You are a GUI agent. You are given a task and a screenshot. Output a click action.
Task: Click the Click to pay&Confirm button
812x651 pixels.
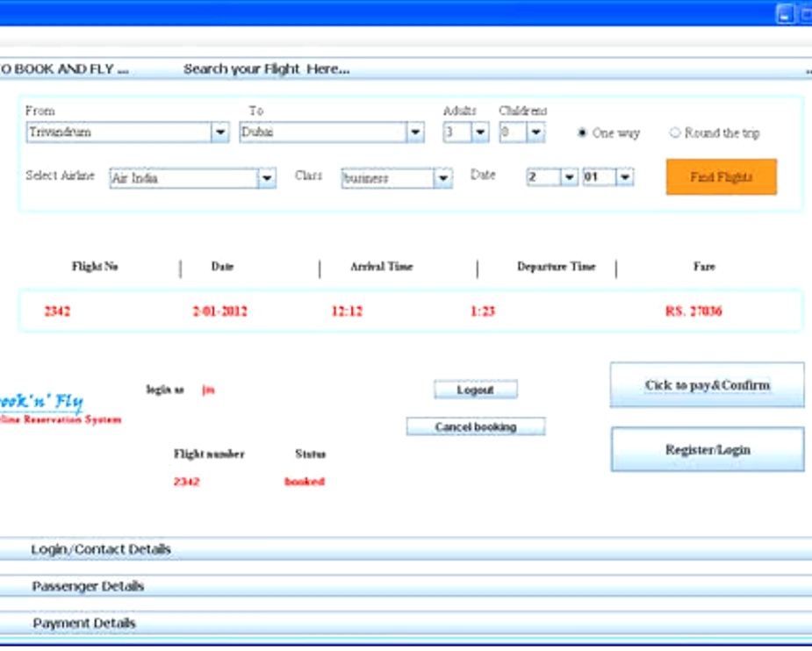[707, 385]
